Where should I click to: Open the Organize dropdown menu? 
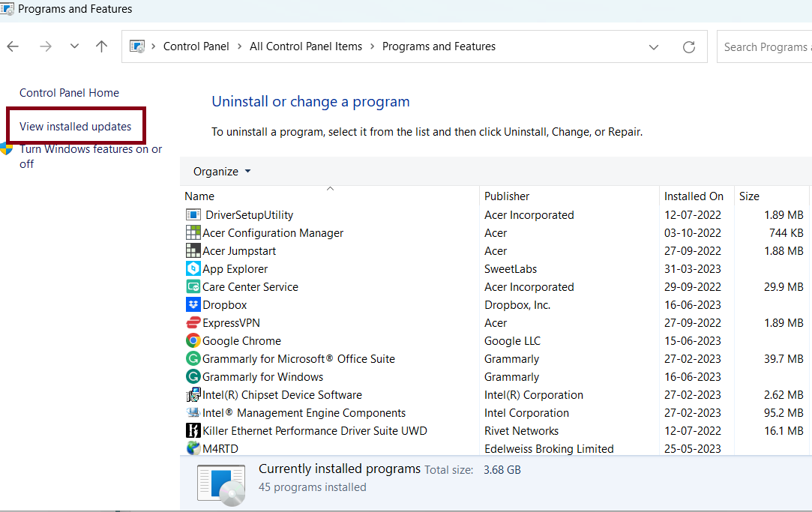click(x=222, y=172)
